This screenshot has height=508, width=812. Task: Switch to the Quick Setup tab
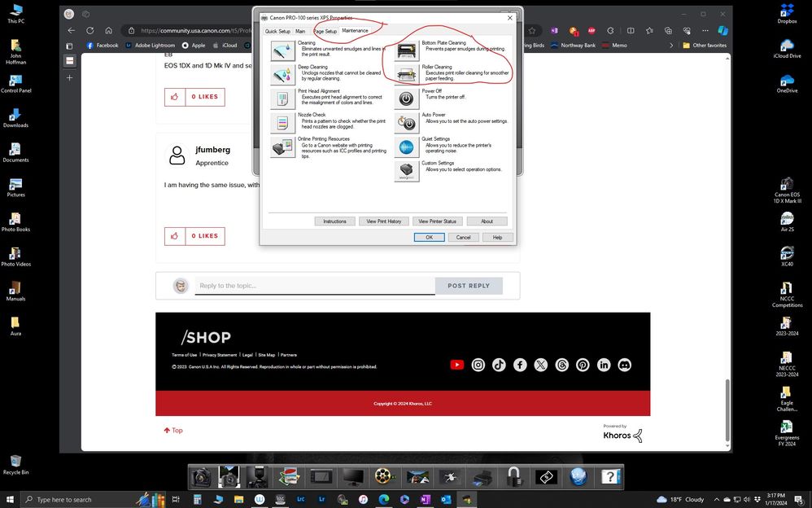[x=277, y=30]
